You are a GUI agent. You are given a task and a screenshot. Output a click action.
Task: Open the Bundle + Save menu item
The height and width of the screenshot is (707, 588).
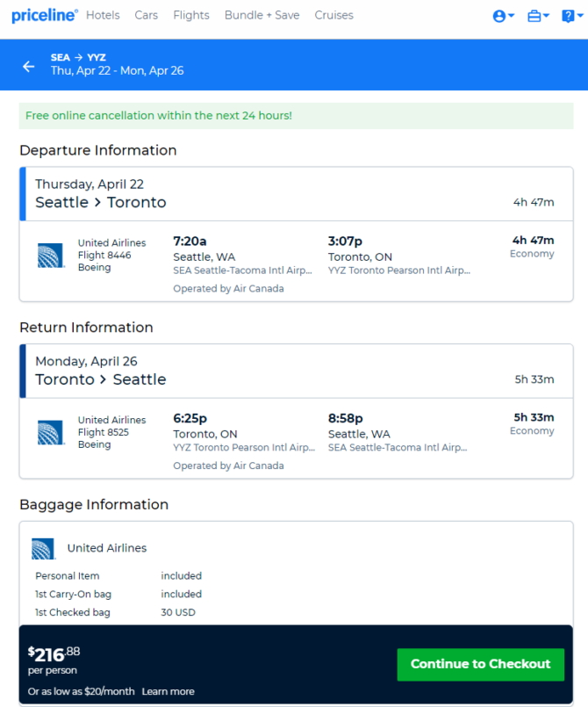(x=262, y=15)
